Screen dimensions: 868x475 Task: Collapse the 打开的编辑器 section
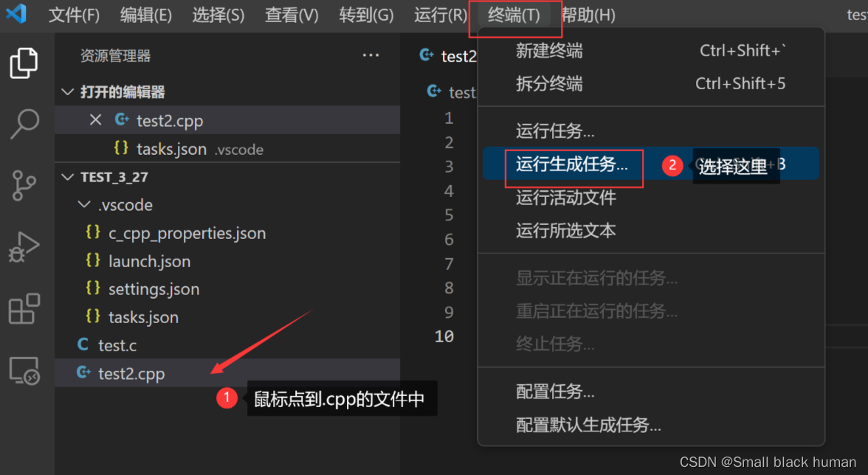[68, 91]
